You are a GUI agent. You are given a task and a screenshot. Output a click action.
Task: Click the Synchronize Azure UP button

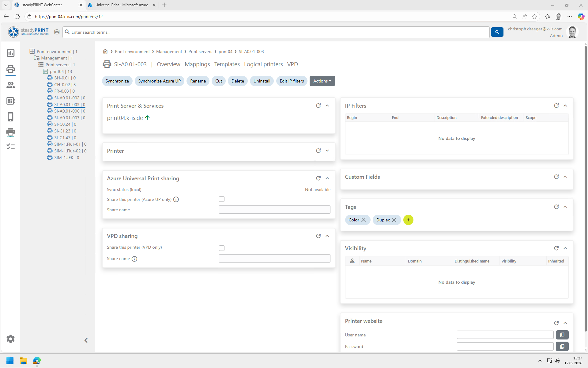coord(159,81)
